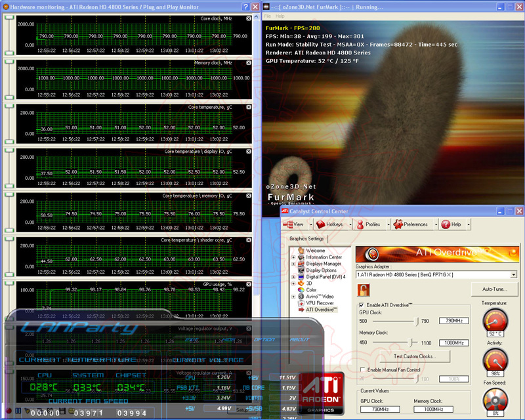Click the Overdrive unlock padlock icon
The image size is (525, 420).
364,289
